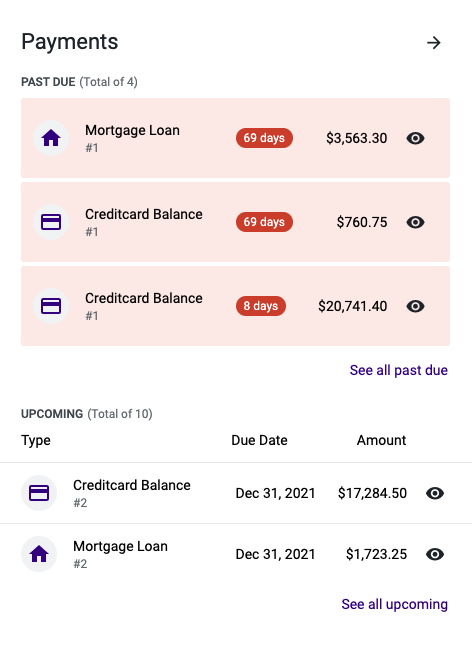Open Payments page via arrow icon
The height and width of the screenshot is (651, 472).
click(x=434, y=42)
